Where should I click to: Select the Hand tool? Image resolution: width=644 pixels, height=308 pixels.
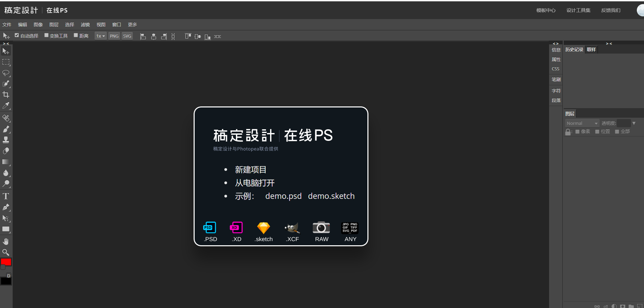coord(6,242)
